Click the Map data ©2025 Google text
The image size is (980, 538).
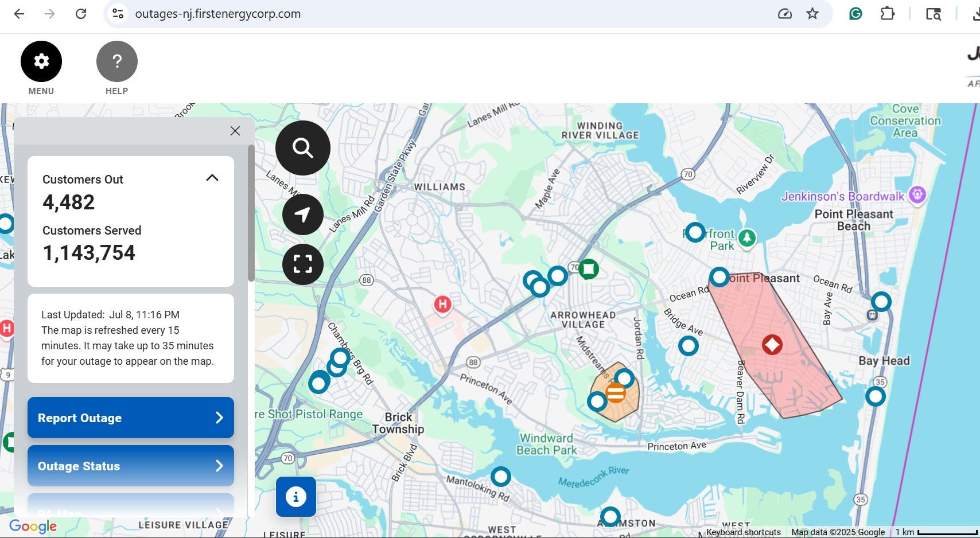pyautogui.click(x=838, y=532)
